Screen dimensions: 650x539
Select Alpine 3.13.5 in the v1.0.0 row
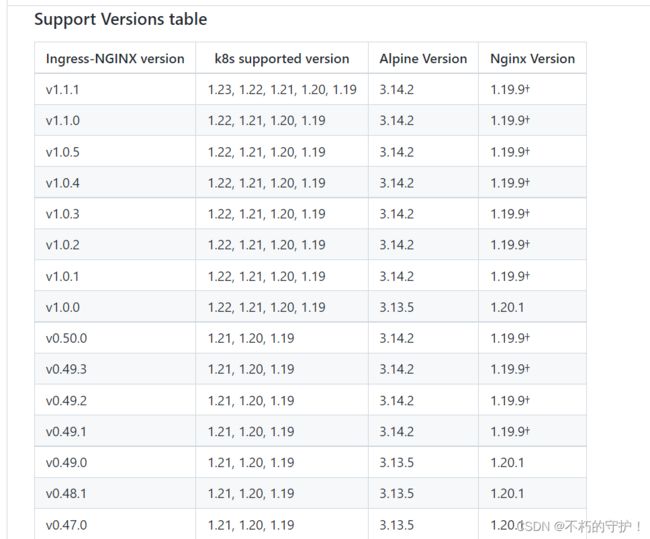pos(397,307)
